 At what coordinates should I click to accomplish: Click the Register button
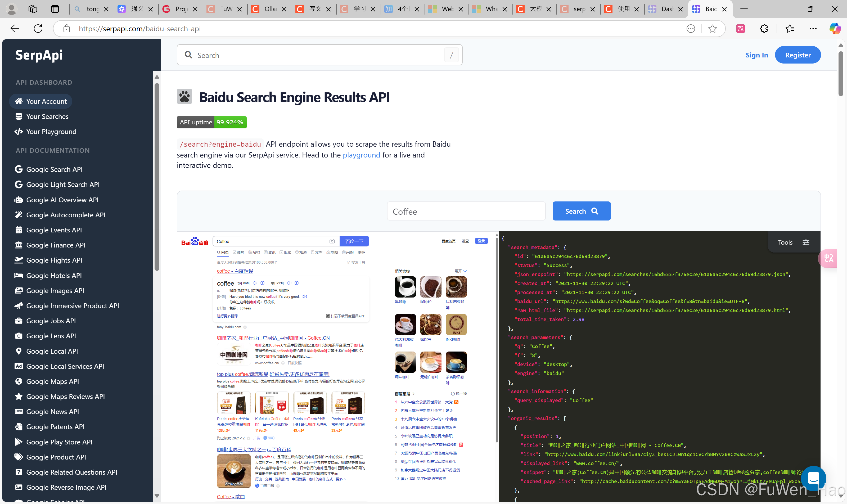tap(798, 55)
